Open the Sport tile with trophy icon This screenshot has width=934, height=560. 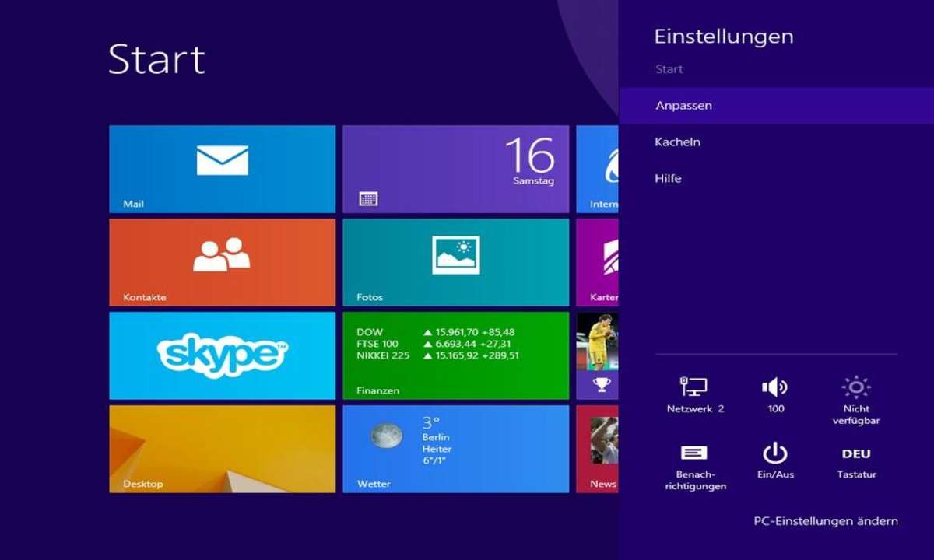pos(598,355)
